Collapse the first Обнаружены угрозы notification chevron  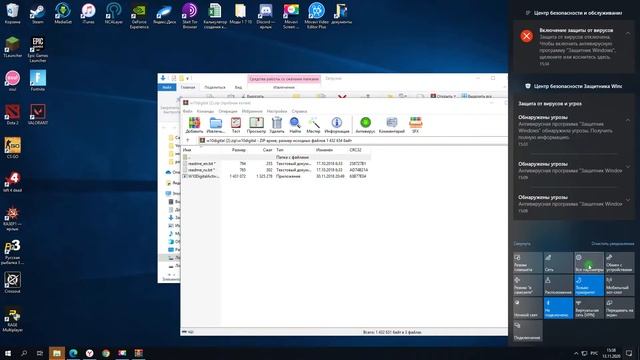(x=628, y=120)
